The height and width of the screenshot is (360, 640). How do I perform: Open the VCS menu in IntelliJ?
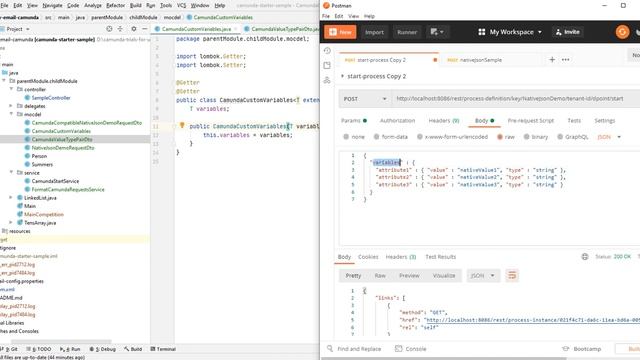pos(181,5)
